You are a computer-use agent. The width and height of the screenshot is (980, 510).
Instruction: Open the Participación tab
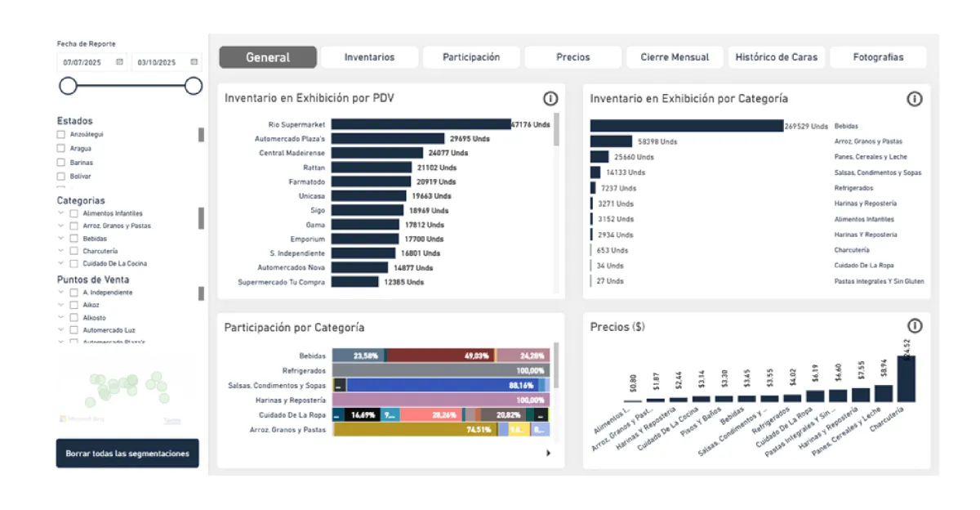point(471,57)
